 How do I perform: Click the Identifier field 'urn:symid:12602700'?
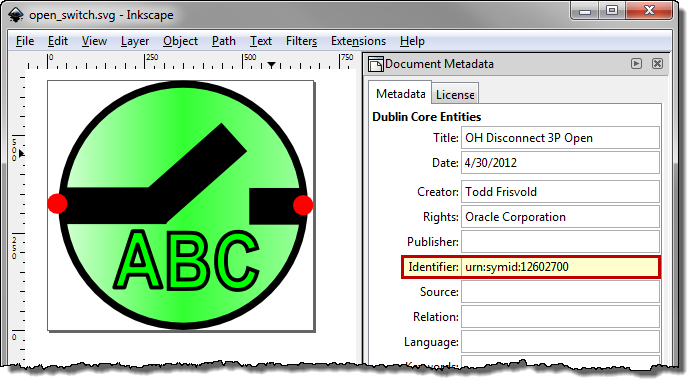tap(560, 267)
